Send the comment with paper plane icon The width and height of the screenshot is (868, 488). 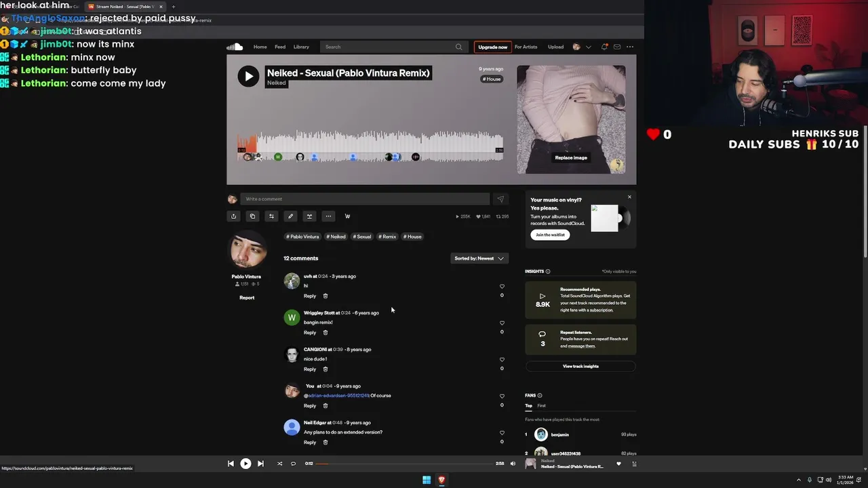point(500,199)
